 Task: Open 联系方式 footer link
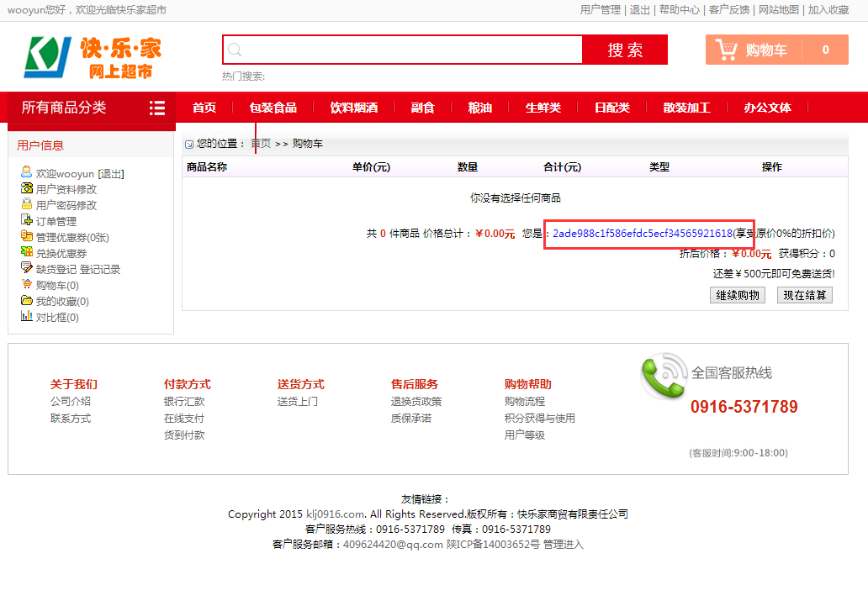click(71, 419)
